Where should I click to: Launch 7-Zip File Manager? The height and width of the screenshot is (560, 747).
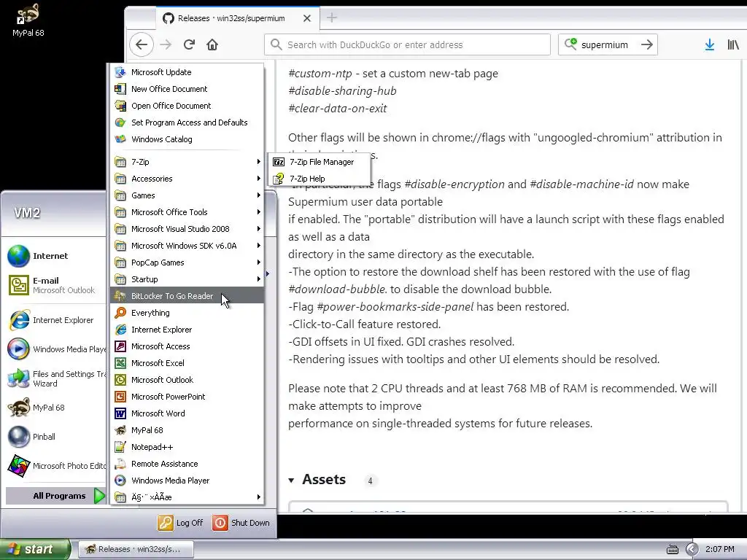pos(320,162)
